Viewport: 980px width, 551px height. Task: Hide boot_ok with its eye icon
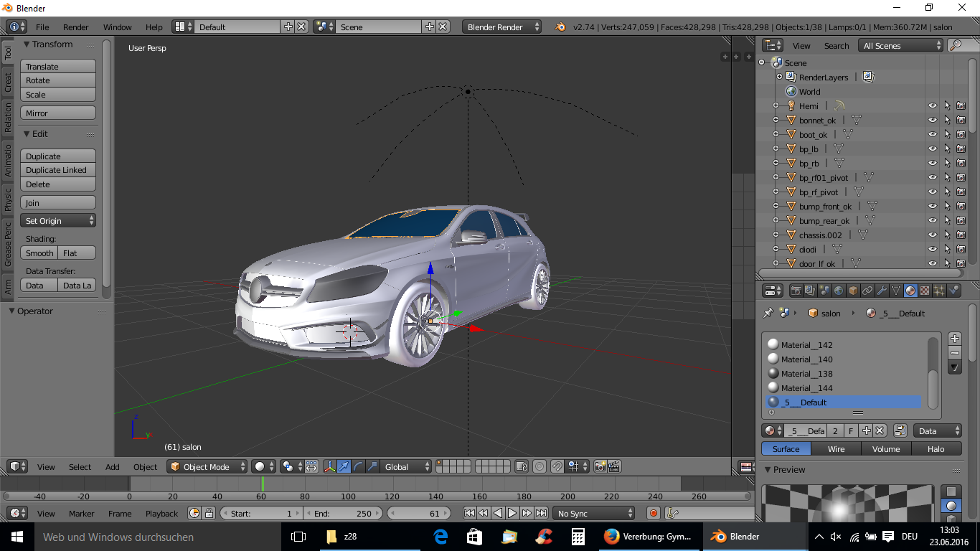pyautogui.click(x=933, y=134)
